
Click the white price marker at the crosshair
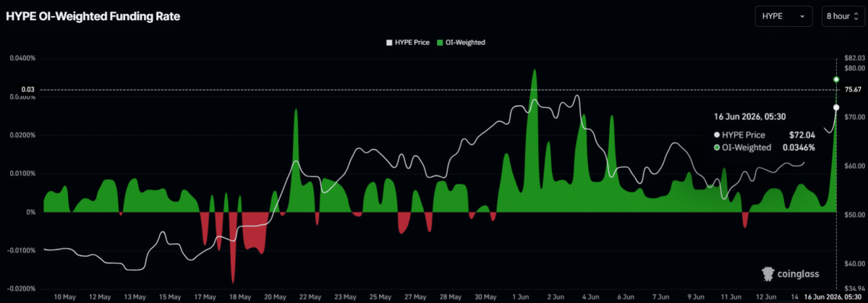pyautogui.click(x=836, y=108)
